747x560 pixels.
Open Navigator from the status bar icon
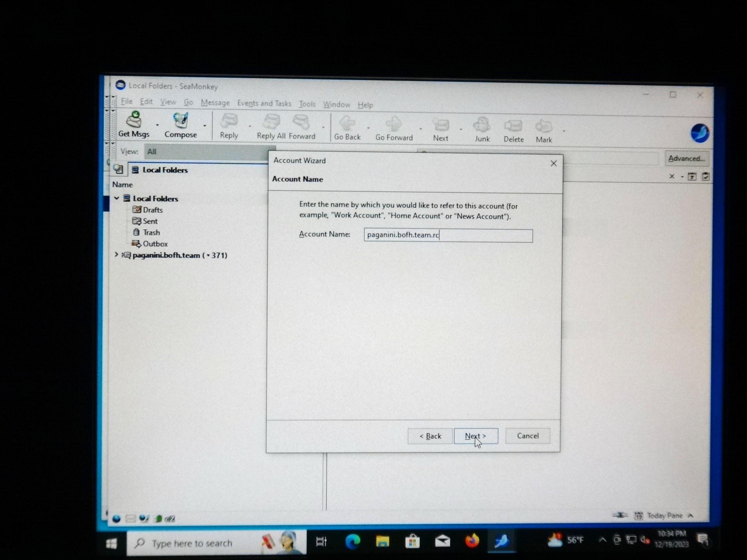(x=116, y=519)
